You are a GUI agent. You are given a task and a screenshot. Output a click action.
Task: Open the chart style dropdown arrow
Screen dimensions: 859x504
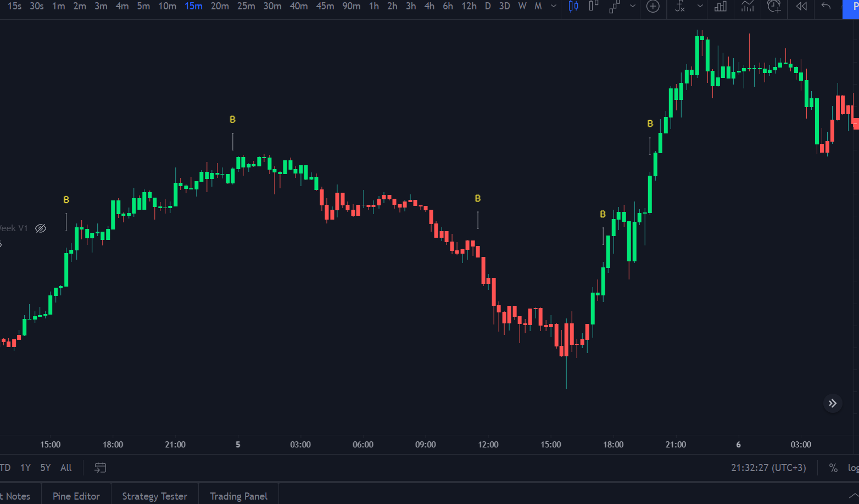(633, 7)
